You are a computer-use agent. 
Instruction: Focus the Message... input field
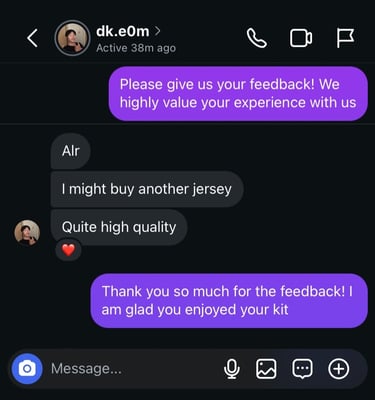click(x=133, y=369)
